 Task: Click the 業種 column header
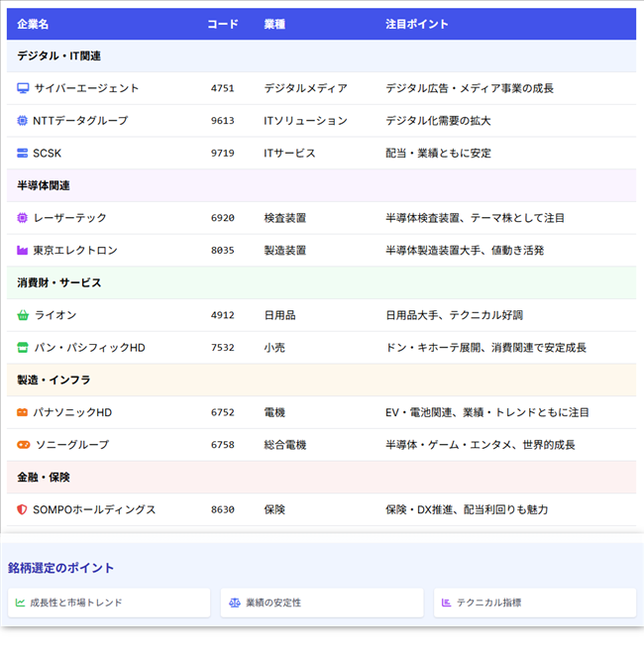pos(274,24)
